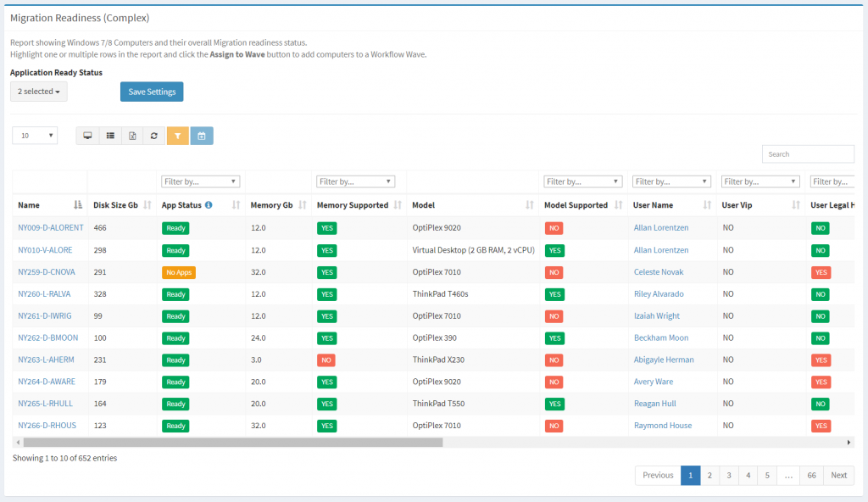This screenshot has width=868, height=502.
Task: Click the monitor display view icon
Action: pos(87,135)
